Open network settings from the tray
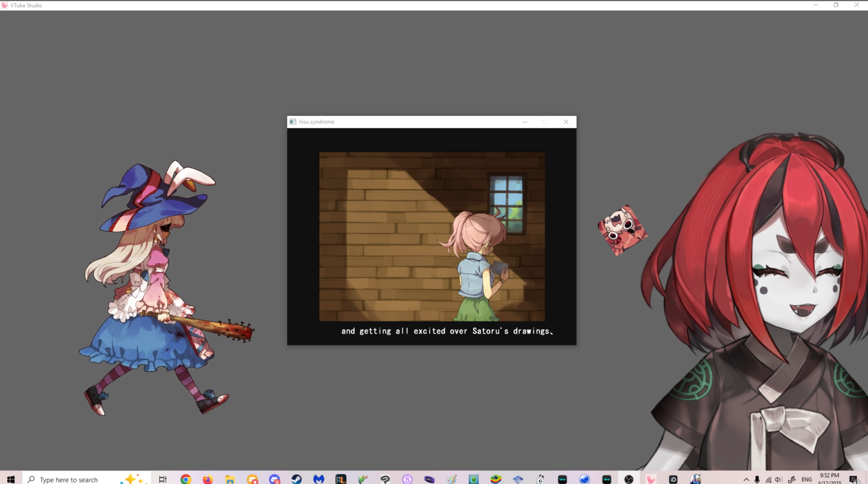868x484 pixels. tap(768, 479)
